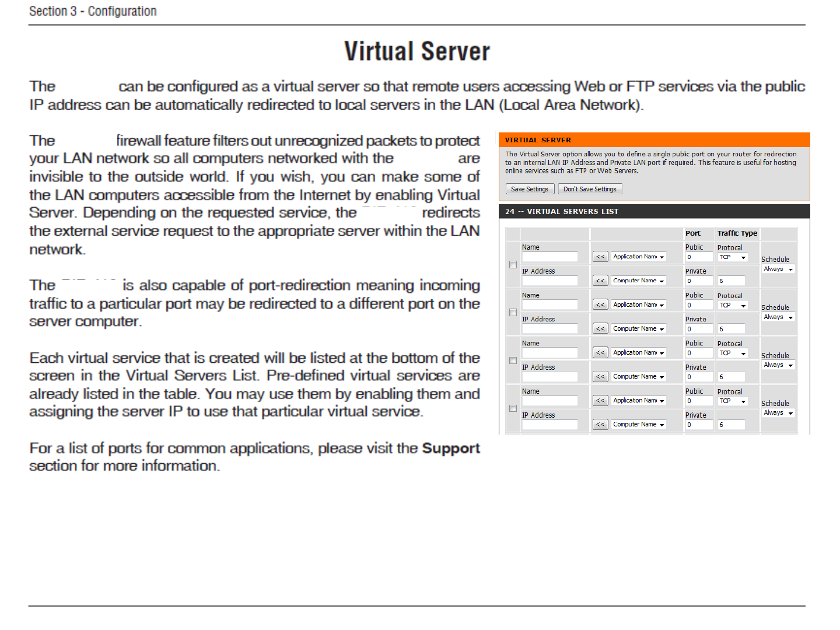Check the third virtual server entry checkbox

tap(513, 360)
